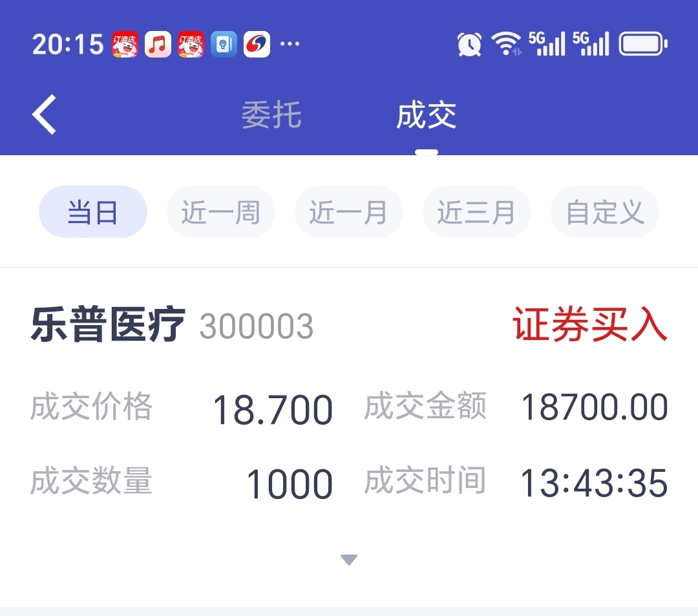Tap the 成交时间 value 13:43:35

594,483
